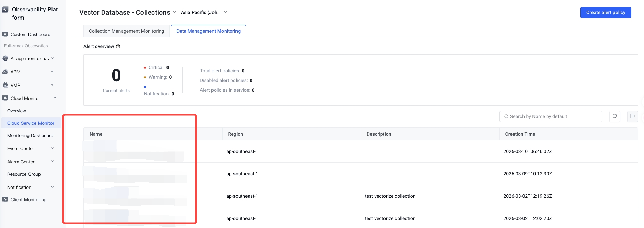644x228 pixels.
Task: Select the Data Management Monitoring tab
Action: (208, 31)
